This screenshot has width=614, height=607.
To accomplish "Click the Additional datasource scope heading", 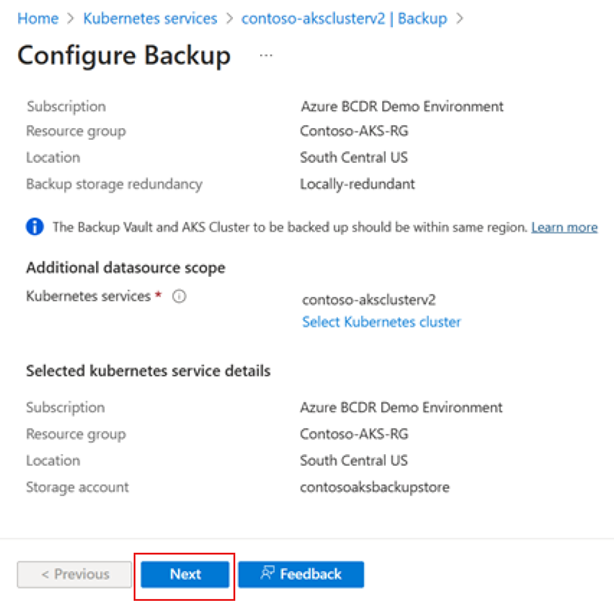I will pos(126,268).
